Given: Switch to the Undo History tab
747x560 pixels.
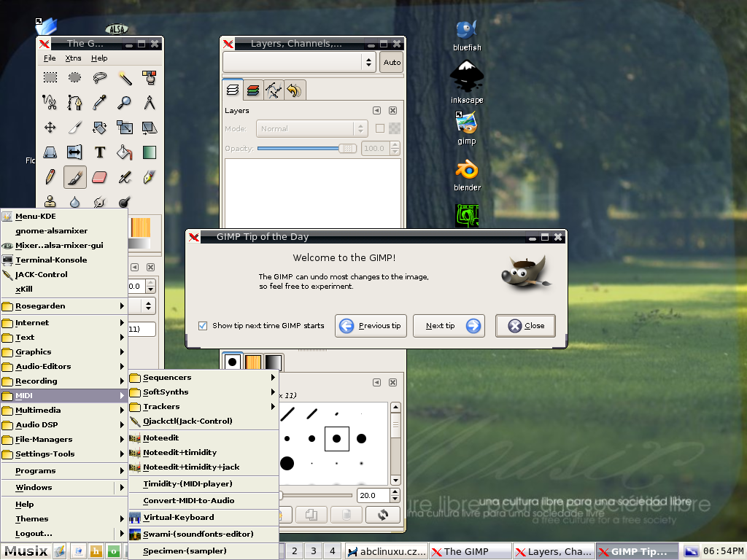Looking at the screenshot, I should tap(295, 90).
